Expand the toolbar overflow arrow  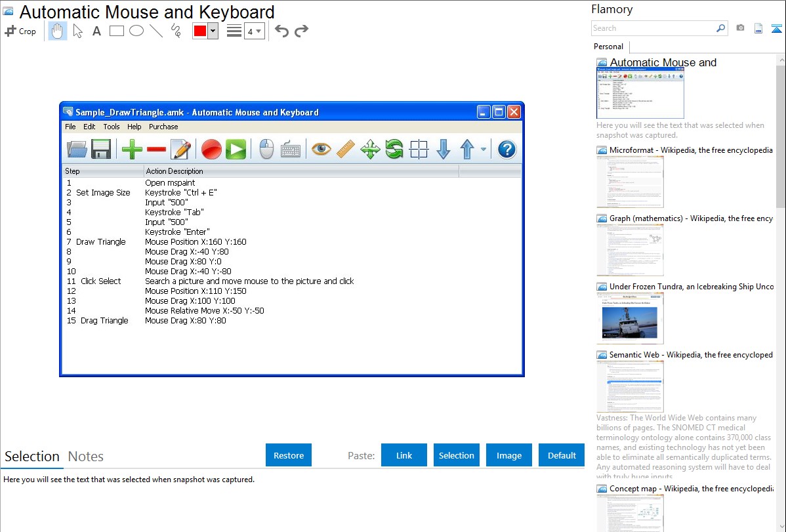coord(484,149)
